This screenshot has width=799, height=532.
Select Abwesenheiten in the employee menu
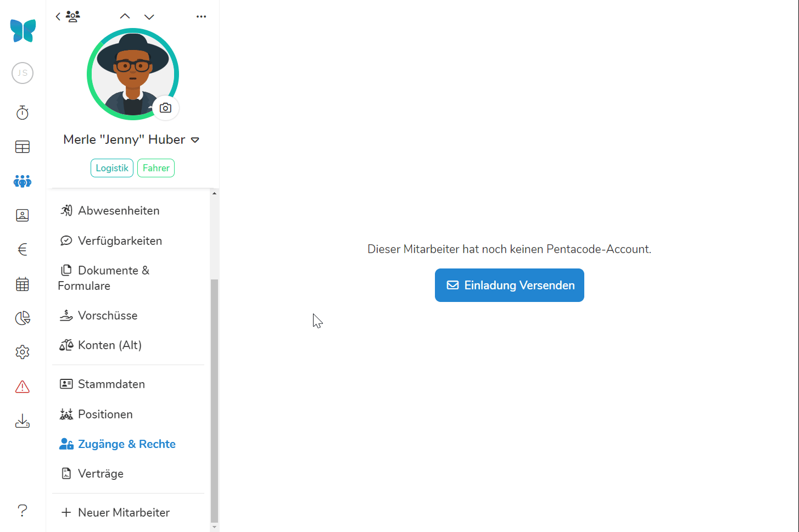pos(119,211)
